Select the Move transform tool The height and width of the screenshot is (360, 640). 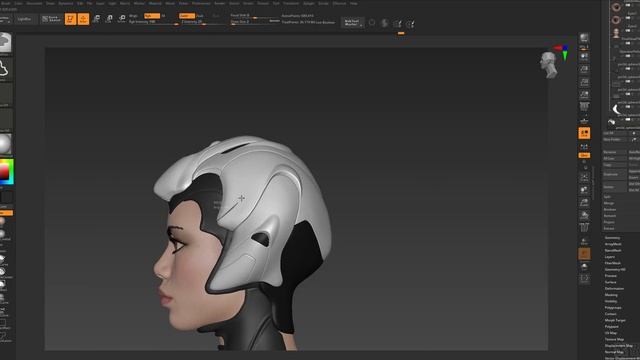(96, 19)
